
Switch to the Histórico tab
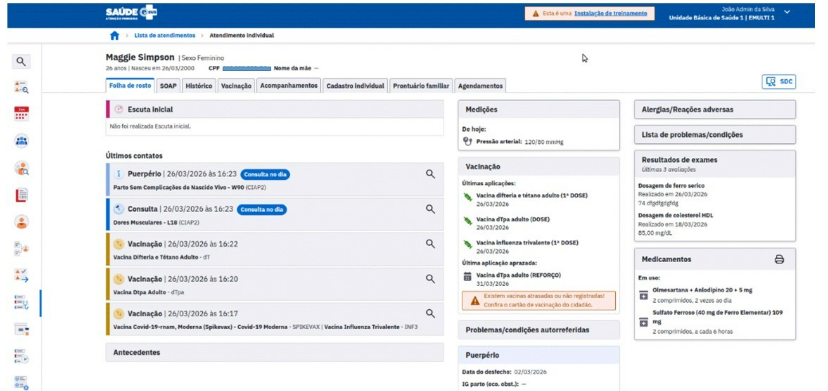click(199, 86)
